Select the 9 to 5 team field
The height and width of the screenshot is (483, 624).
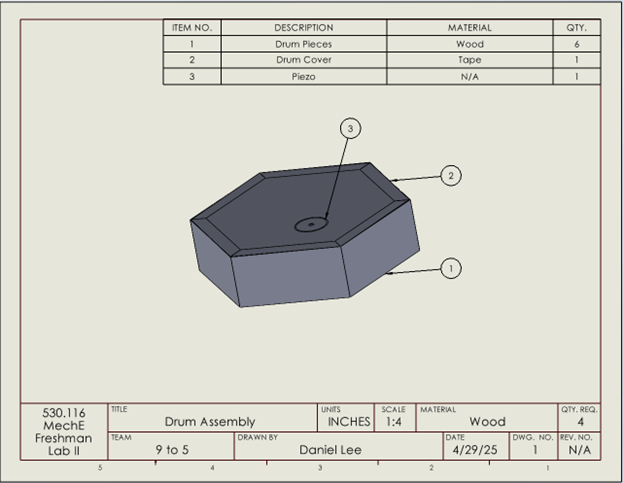click(171, 450)
